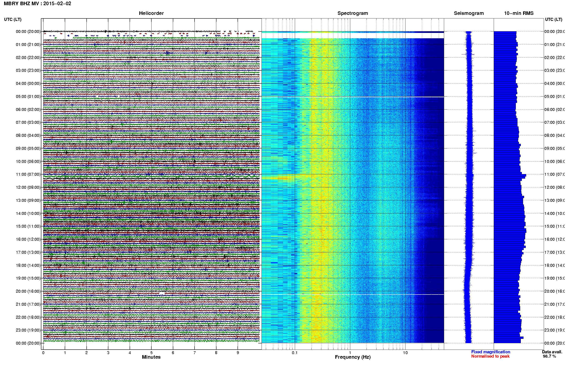Click the '06:00 (02:00)' left time label
Viewport: 588px width, 368px height.
pos(28,109)
